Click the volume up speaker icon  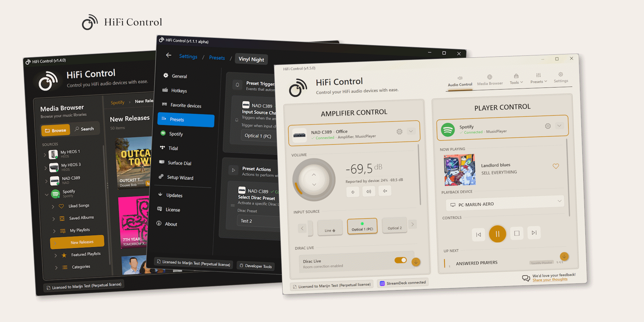369,192
